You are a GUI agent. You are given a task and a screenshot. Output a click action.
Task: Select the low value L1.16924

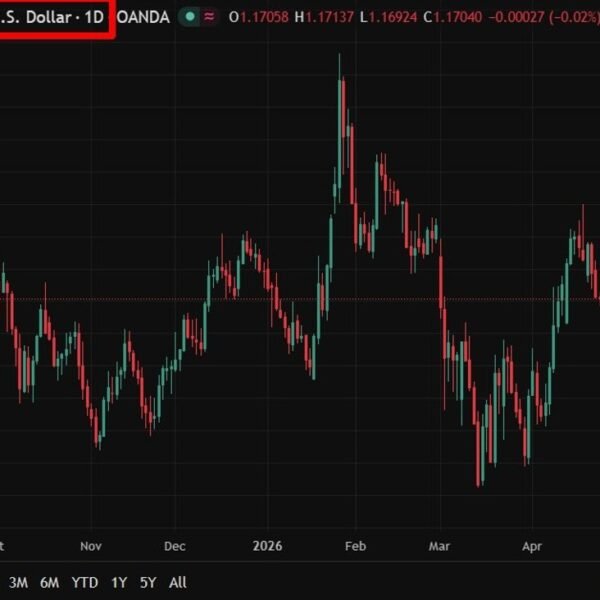click(x=388, y=17)
